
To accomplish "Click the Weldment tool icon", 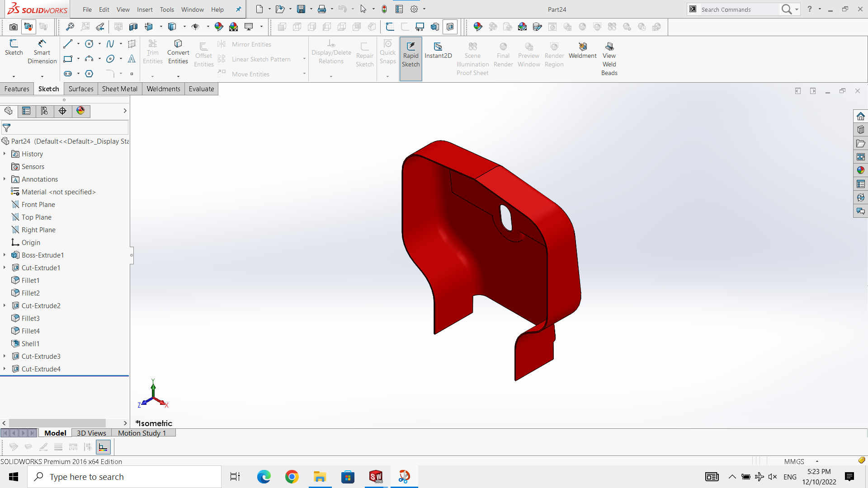I will point(582,50).
